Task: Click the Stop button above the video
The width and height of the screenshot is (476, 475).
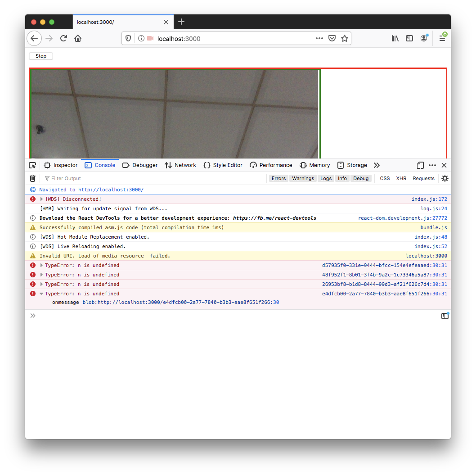Action: coord(40,56)
